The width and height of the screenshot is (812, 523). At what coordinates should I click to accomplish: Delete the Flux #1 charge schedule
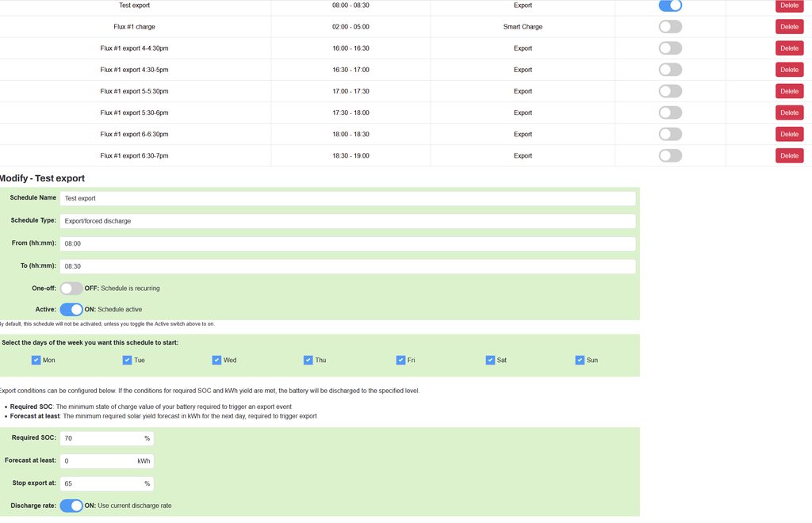tap(789, 27)
